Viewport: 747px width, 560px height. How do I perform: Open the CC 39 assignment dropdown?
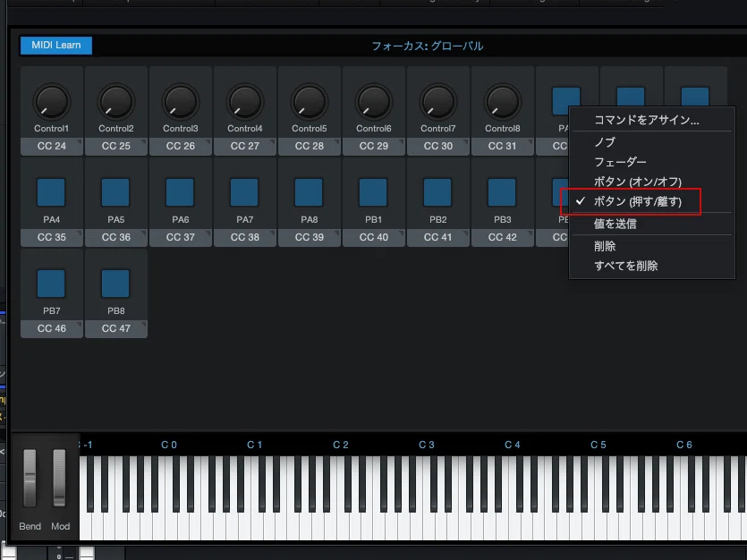tap(310, 237)
